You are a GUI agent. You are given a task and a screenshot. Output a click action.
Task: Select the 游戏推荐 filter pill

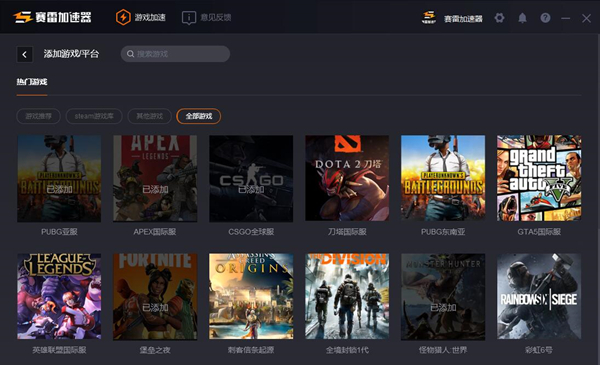coord(38,116)
